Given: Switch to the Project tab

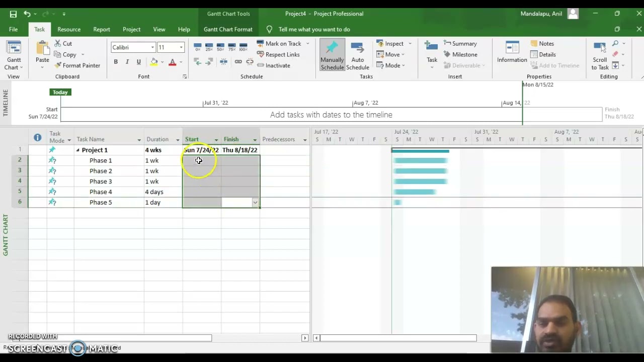Looking at the screenshot, I should pos(131,29).
